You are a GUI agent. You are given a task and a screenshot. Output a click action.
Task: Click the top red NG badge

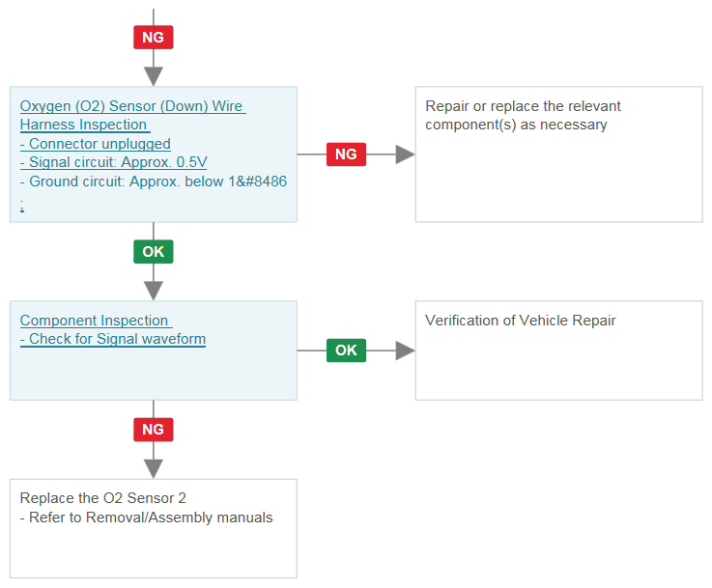coord(153,38)
